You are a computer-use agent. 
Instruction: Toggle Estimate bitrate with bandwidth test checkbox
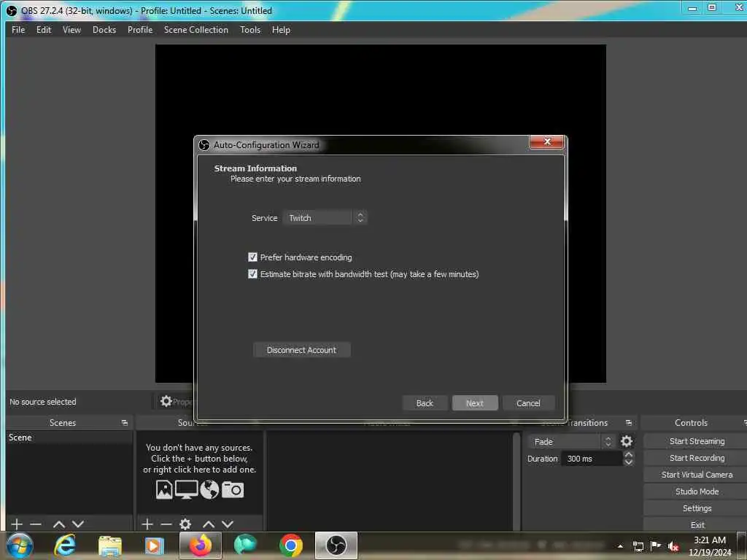(252, 274)
